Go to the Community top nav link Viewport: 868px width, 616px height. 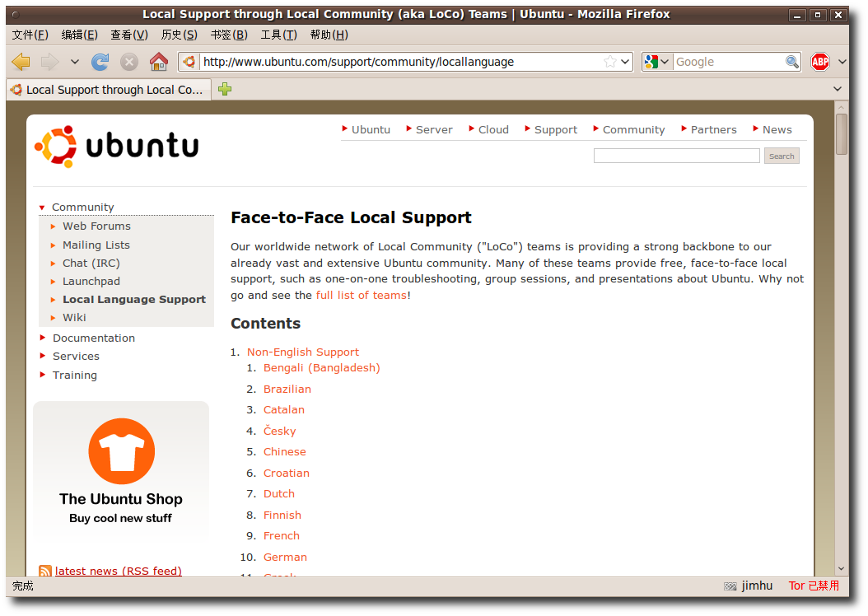click(633, 129)
